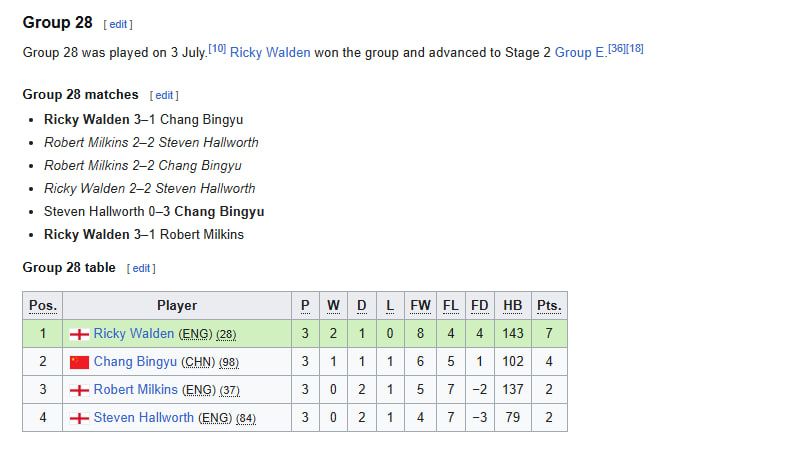Viewport: 796px width, 450px height.
Task: Open Steven Hallworth's player page
Action: [x=144, y=417]
